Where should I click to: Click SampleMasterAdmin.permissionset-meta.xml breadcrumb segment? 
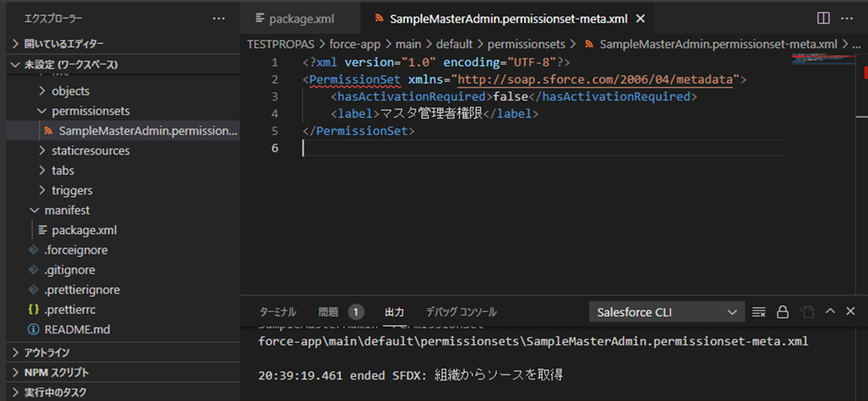718,44
